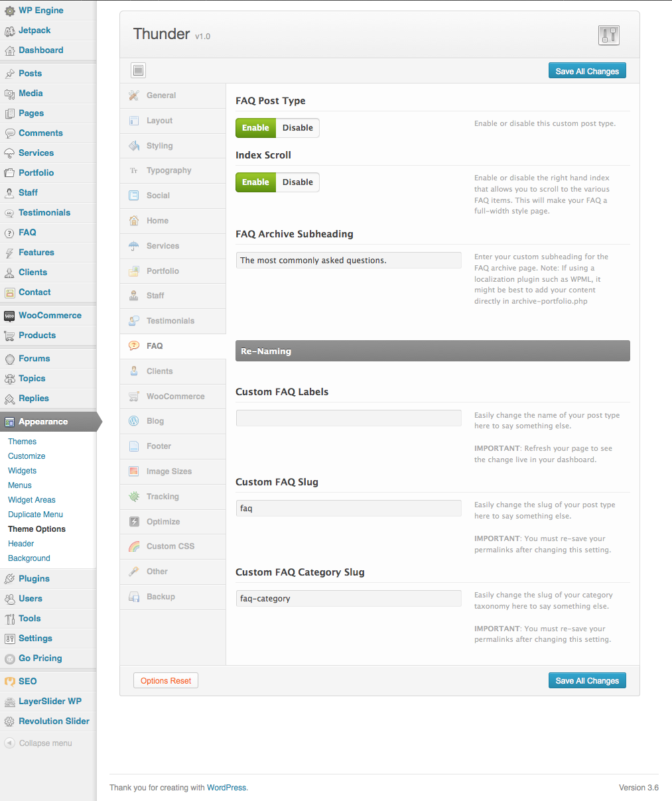This screenshot has width=672, height=801.
Task: Expand the Settings admin menu
Action: 35,639
